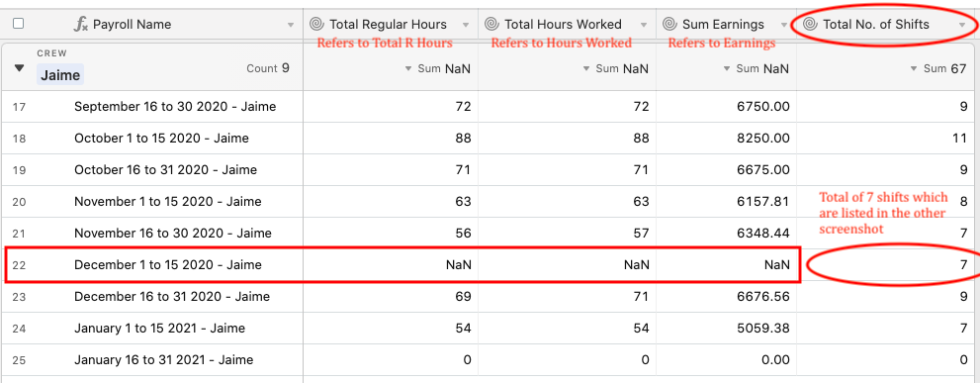Image resolution: width=980 pixels, height=383 pixels.
Task: Click the 0.00 earnings cell
Action: [726, 360]
